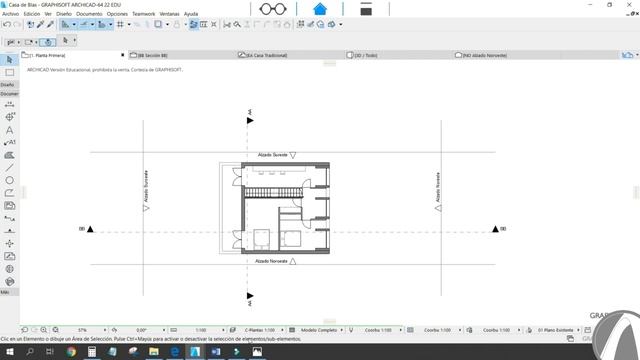
Task: Open the Documento menu
Action: click(x=89, y=14)
